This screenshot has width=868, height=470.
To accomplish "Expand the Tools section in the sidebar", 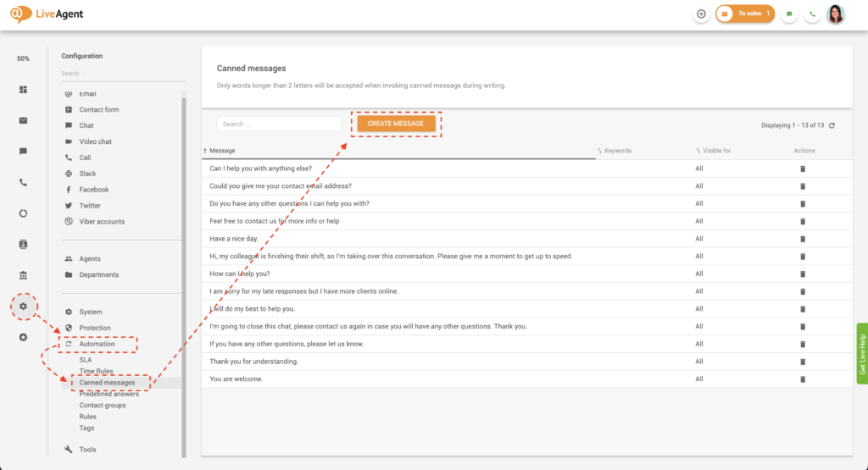I will click(87, 450).
